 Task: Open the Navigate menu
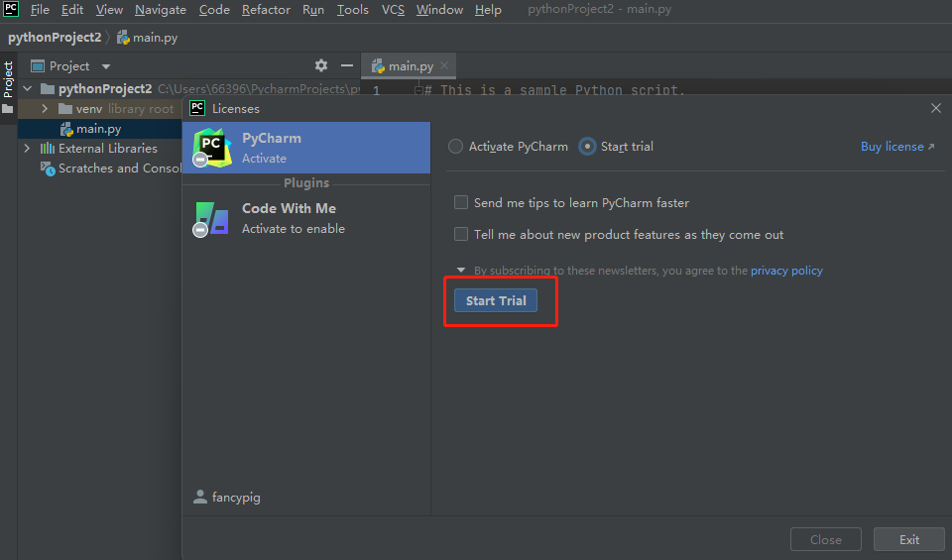[x=161, y=10]
